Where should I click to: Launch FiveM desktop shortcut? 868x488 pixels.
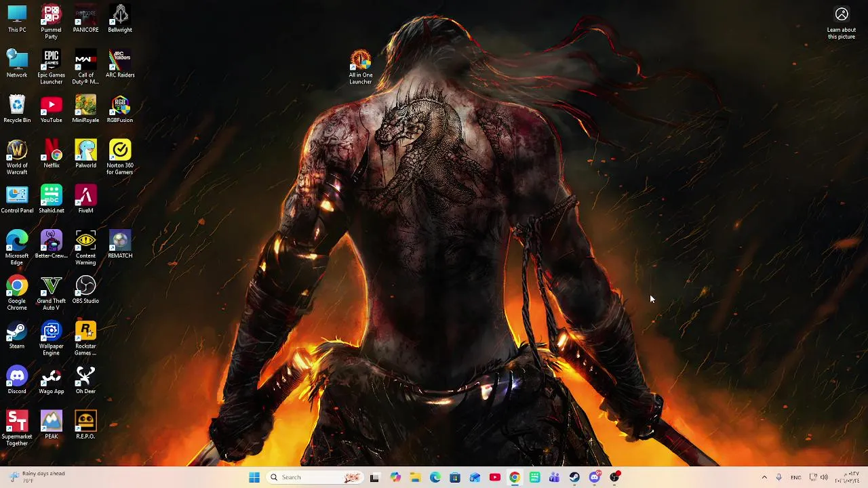click(85, 200)
